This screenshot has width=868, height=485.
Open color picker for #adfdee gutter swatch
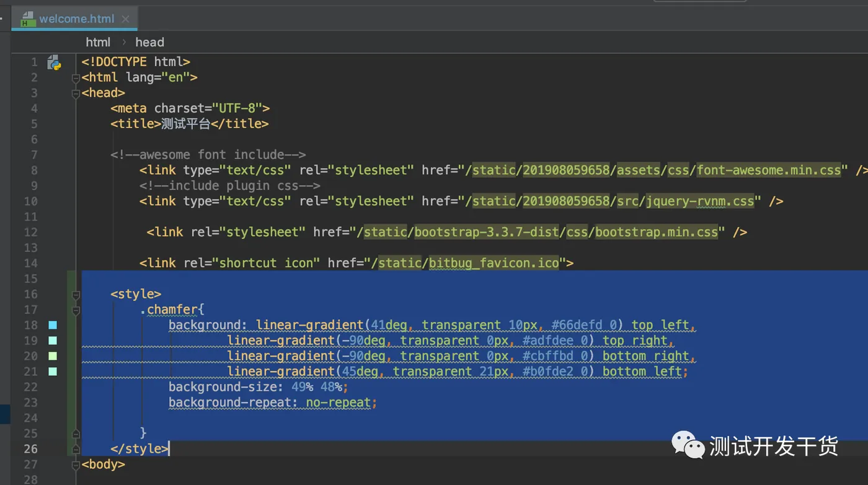coord(53,341)
